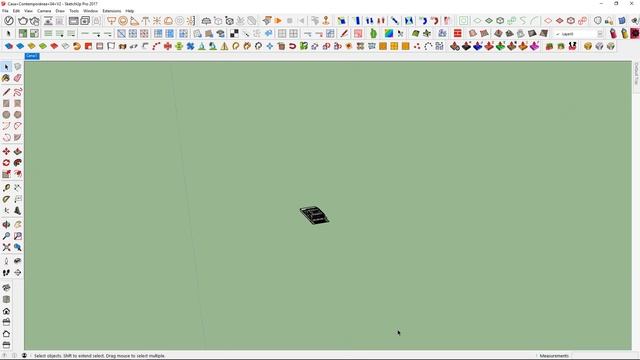Image resolution: width=640 pixels, height=360 pixels.
Task: Select the Scale tool
Action: (x=6, y=174)
